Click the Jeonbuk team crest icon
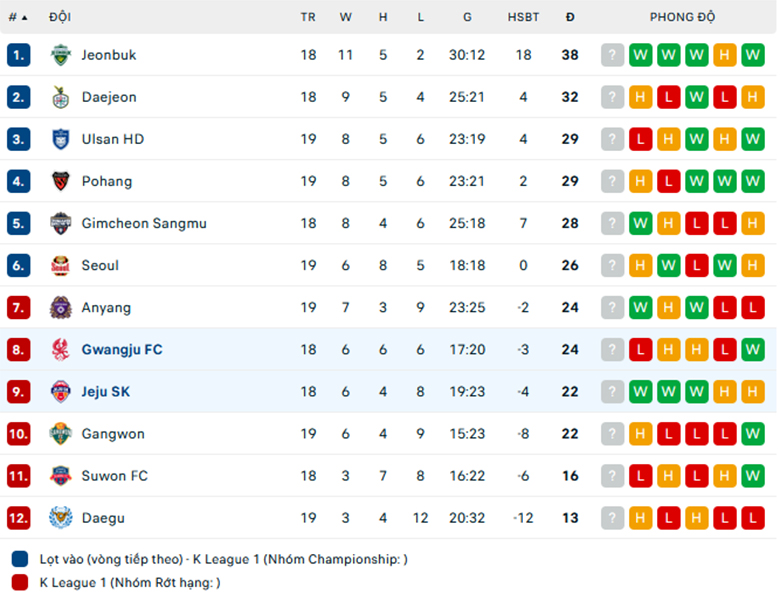This screenshot has height=601, width=780. coord(61,55)
